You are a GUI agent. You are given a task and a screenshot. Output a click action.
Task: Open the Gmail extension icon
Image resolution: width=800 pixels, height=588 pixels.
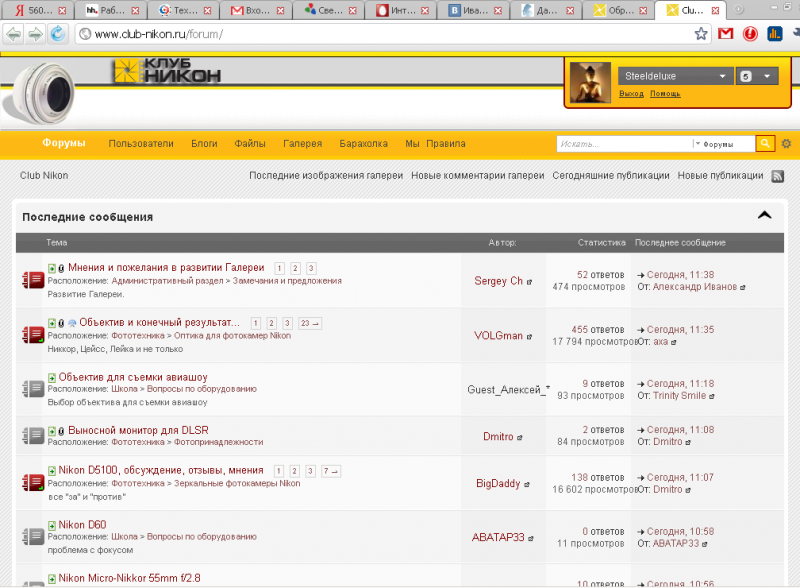(726, 34)
